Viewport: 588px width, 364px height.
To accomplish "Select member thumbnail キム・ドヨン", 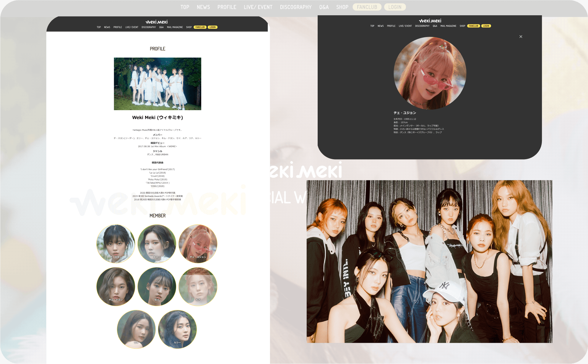I will click(x=116, y=286).
